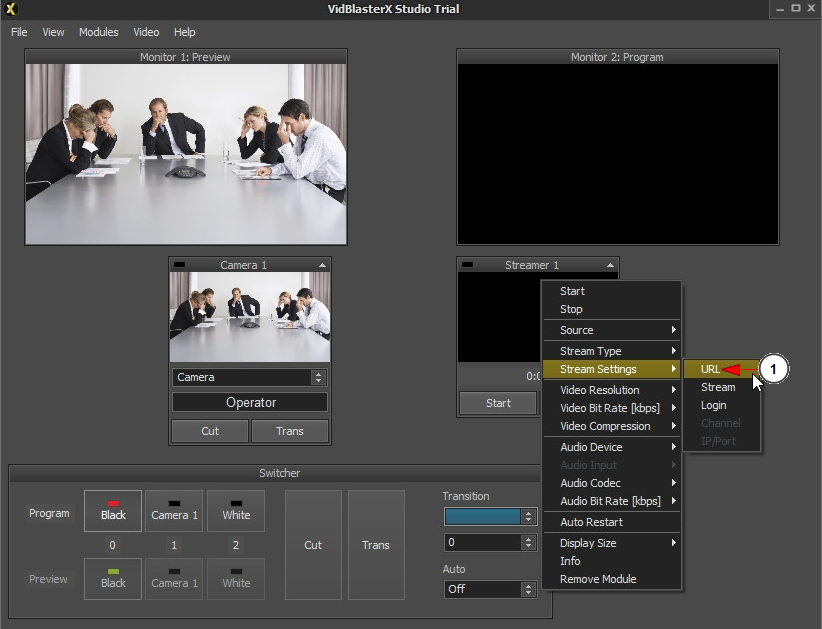Image resolution: width=822 pixels, height=629 pixels.
Task: Click the blue Transition type selector
Action: (482, 516)
